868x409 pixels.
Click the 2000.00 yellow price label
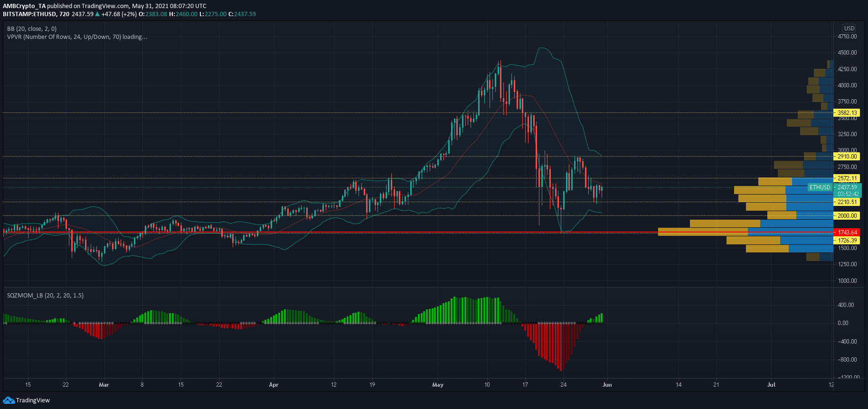(847, 216)
